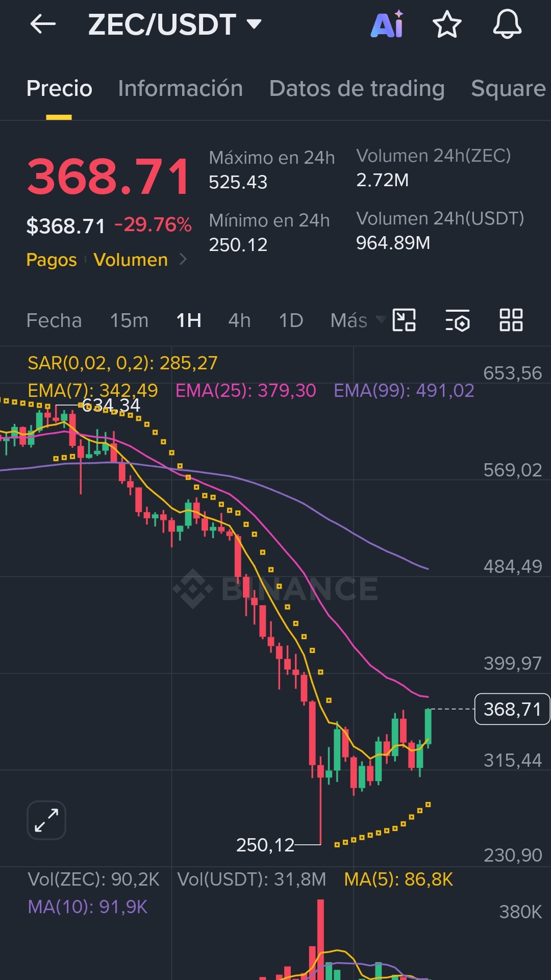This screenshot has width=551, height=980.
Task: Click the Volumen 24h(ZEC) value 2.72M
Action: point(382,180)
